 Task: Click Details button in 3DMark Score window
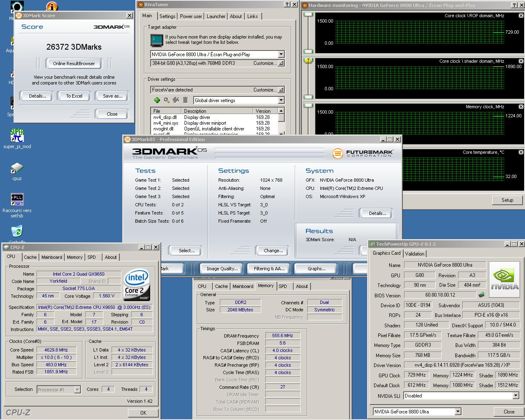tap(37, 96)
